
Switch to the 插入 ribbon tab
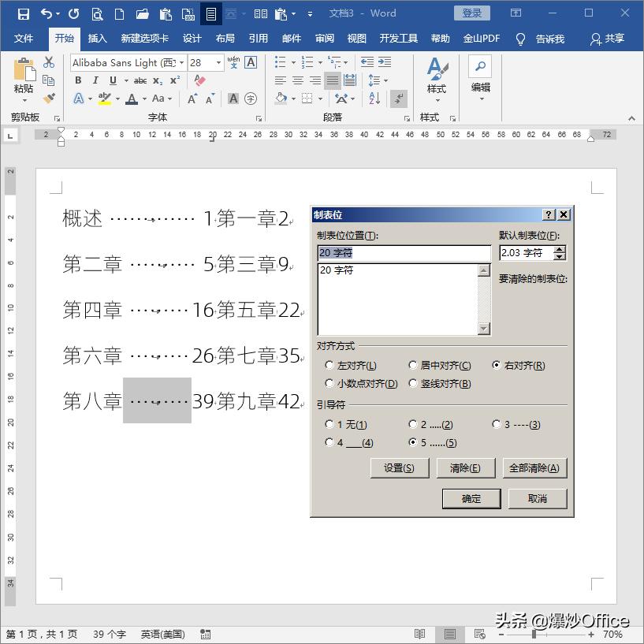pos(98,38)
